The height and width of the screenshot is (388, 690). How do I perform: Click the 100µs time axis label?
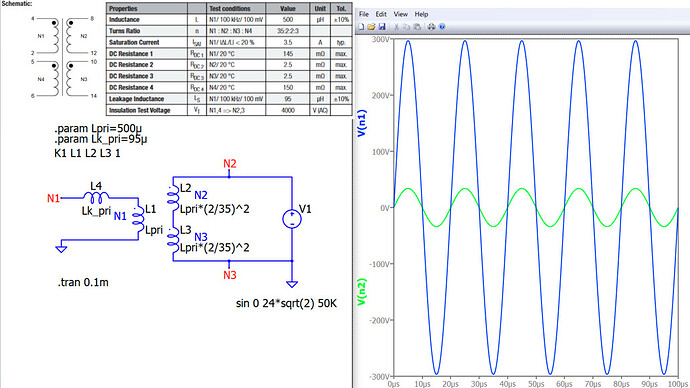coord(677,384)
